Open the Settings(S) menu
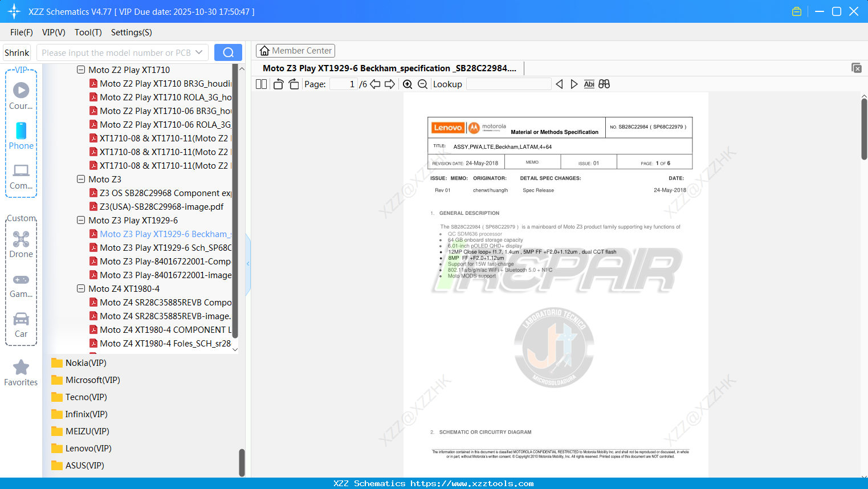868x489 pixels. tap(132, 32)
